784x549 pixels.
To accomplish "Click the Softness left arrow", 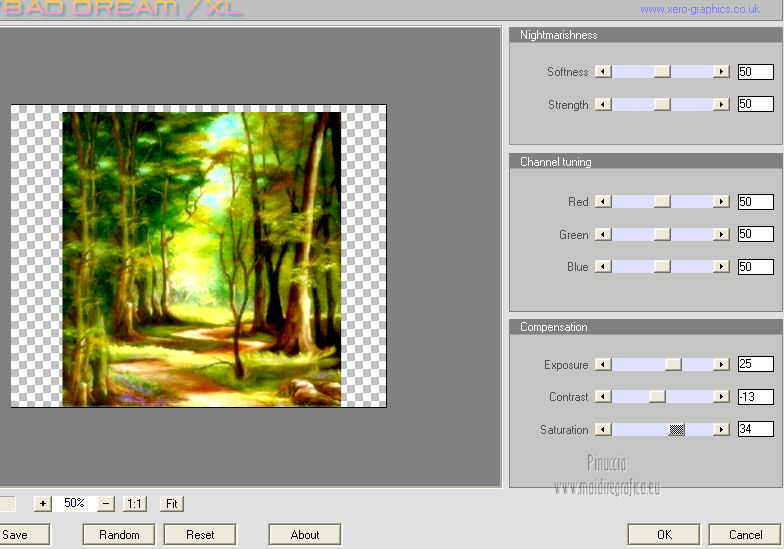I will [x=603, y=72].
